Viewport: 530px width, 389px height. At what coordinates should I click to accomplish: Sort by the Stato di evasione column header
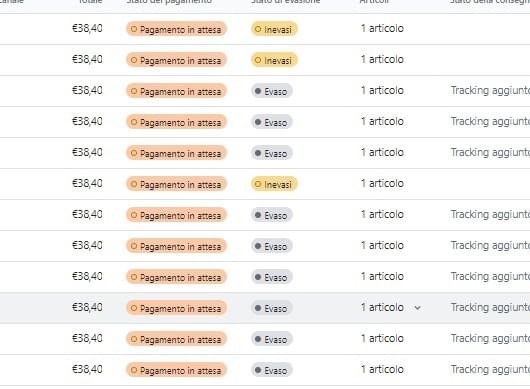pos(286,2)
